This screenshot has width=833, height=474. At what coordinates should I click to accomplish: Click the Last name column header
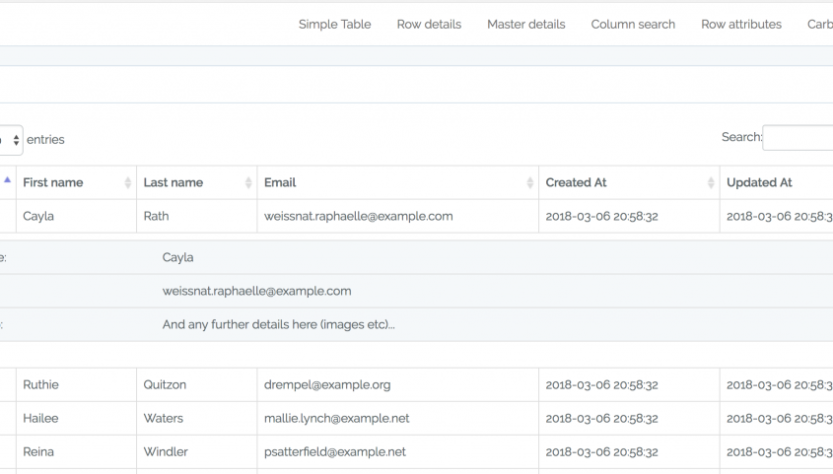[197, 183]
